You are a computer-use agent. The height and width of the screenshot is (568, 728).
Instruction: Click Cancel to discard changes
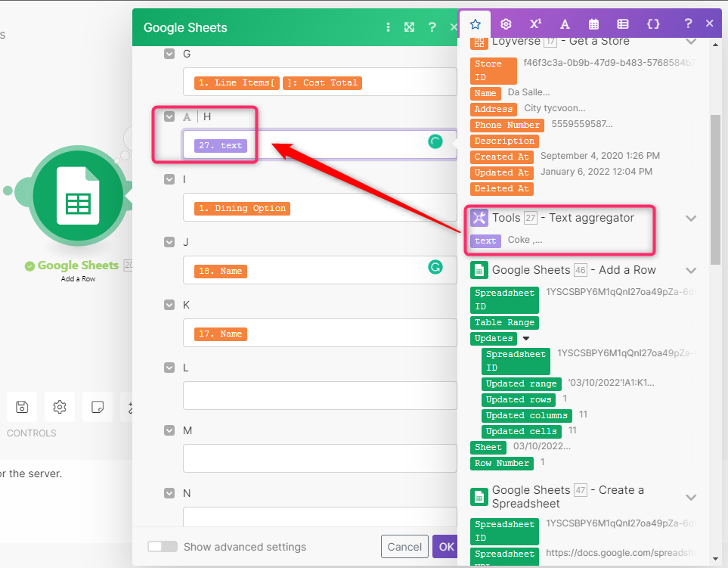[404, 546]
